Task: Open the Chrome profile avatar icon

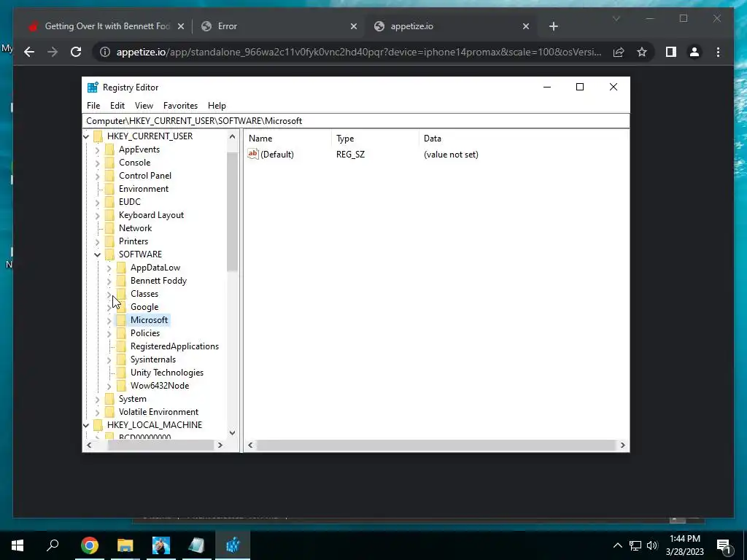Action: (694, 52)
